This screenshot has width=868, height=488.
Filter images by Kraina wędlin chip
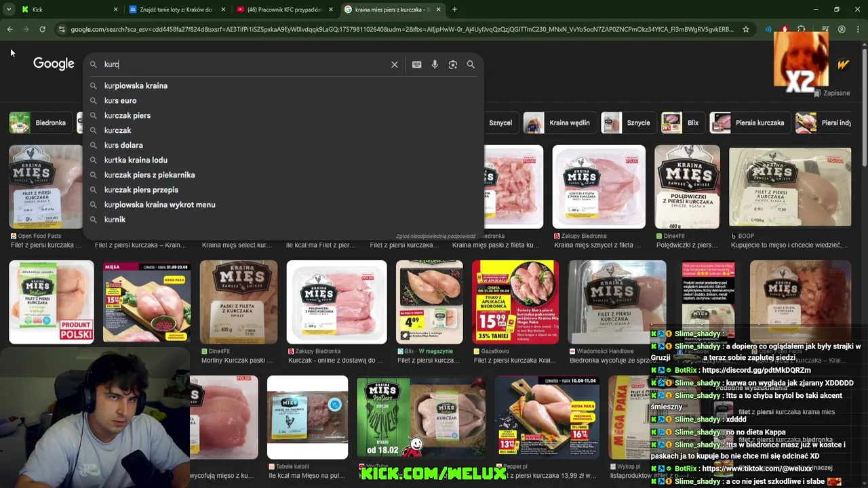click(x=559, y=123)
